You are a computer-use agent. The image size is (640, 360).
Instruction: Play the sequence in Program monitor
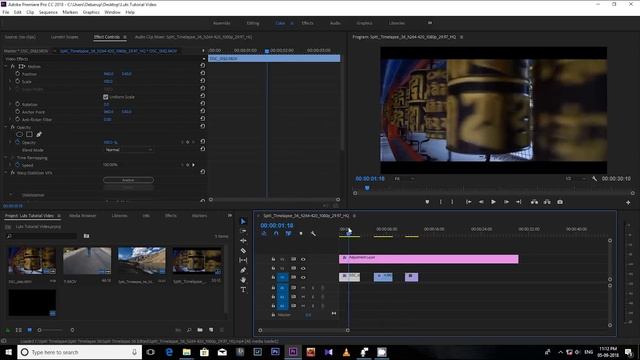pos(493,202)
